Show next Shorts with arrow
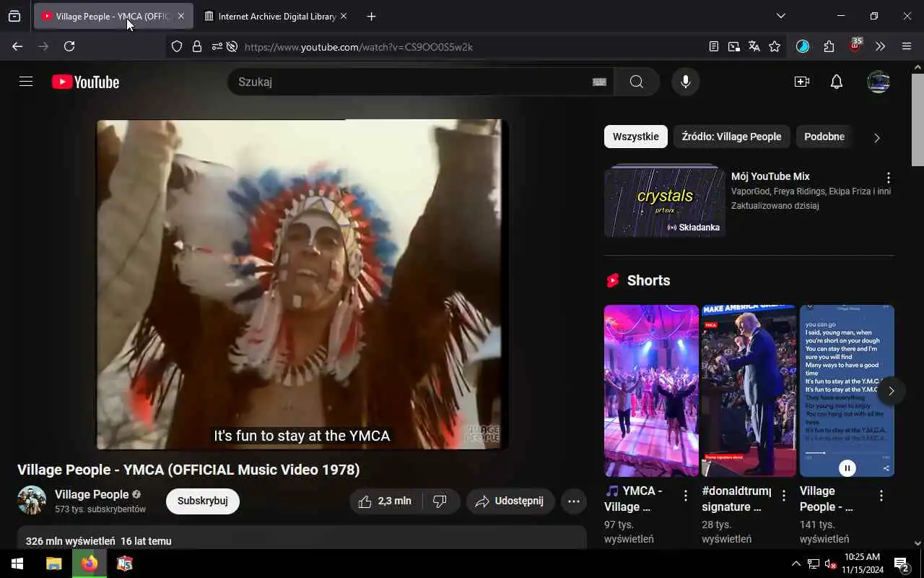Image resolution: width=924 pixels, height=578 pixels. click(x=891, y=391)
